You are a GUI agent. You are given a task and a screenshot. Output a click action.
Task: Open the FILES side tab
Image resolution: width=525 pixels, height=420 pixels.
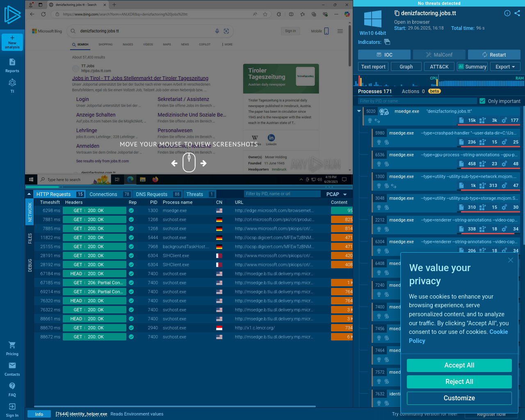coord(30,239)
